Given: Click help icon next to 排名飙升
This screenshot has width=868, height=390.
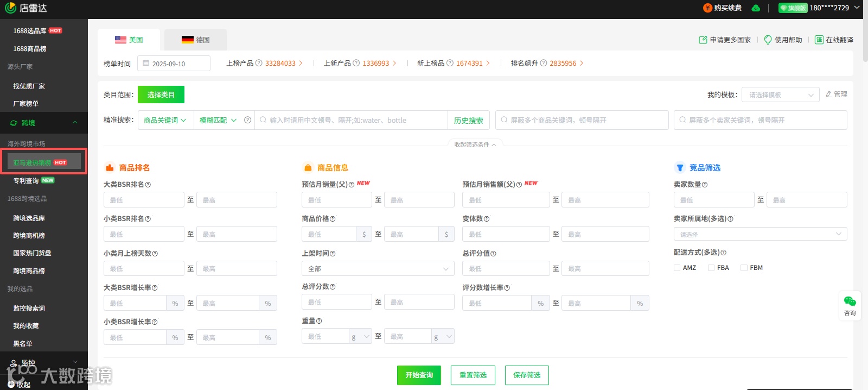Looking at the screenshot, I should click(x=544, y=63).
